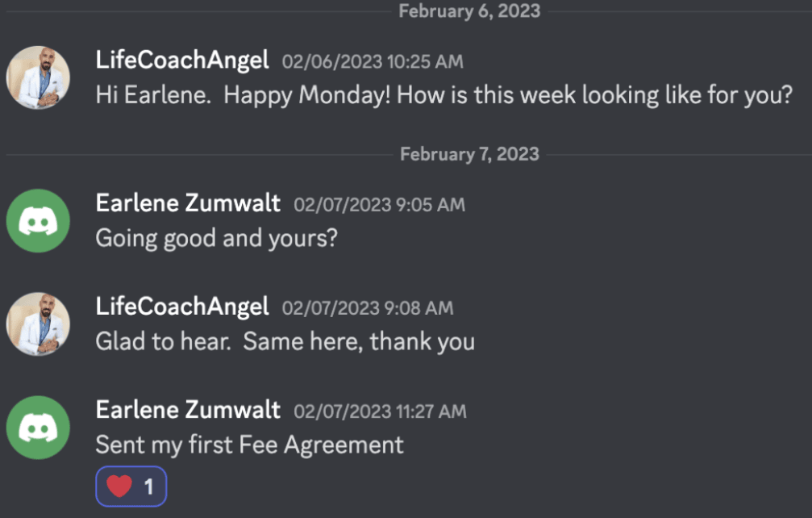Click the 02/07/2023 9:05 AM timestamp
812x518 pixels.
click(x=379, y=205)
